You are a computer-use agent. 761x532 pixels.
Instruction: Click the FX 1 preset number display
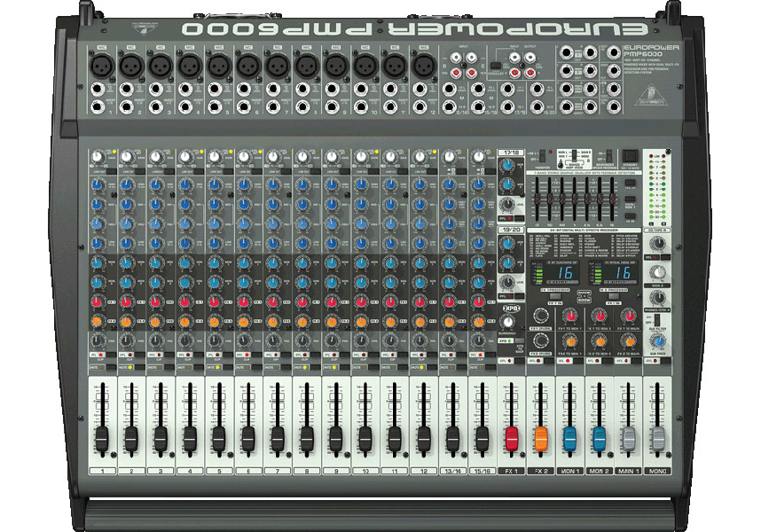click(565, 272)
